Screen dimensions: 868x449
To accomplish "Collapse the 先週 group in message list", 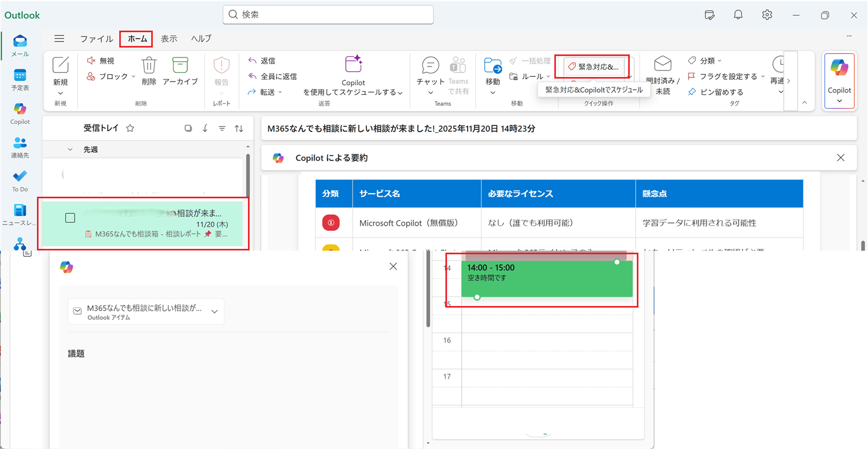I will (70, 149).
